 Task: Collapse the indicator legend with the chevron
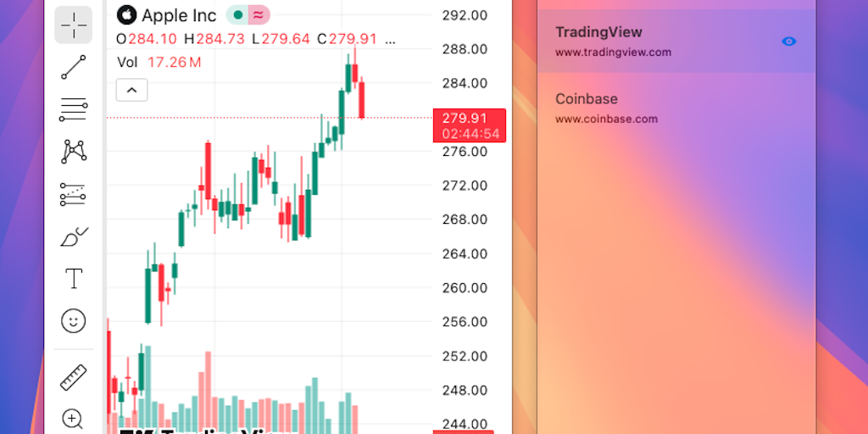tap(131, 89)
